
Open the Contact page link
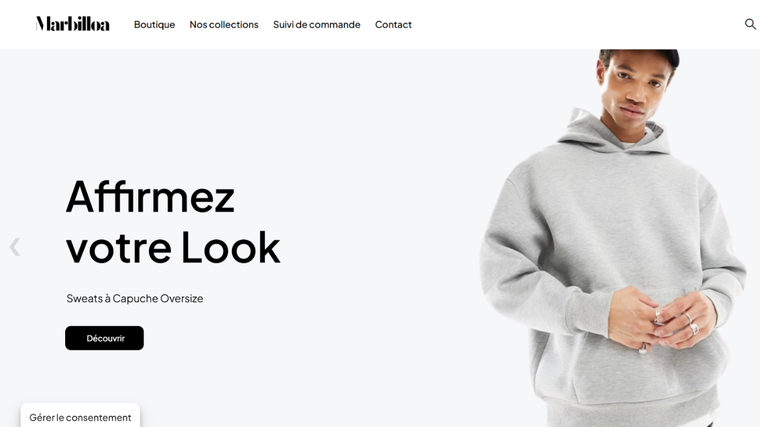pos(393,24)
